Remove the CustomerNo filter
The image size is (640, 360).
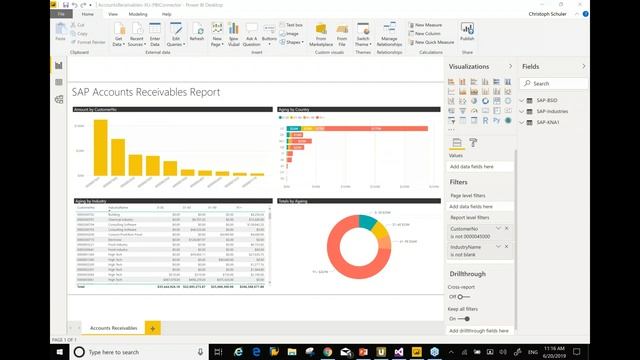[507, 229]
